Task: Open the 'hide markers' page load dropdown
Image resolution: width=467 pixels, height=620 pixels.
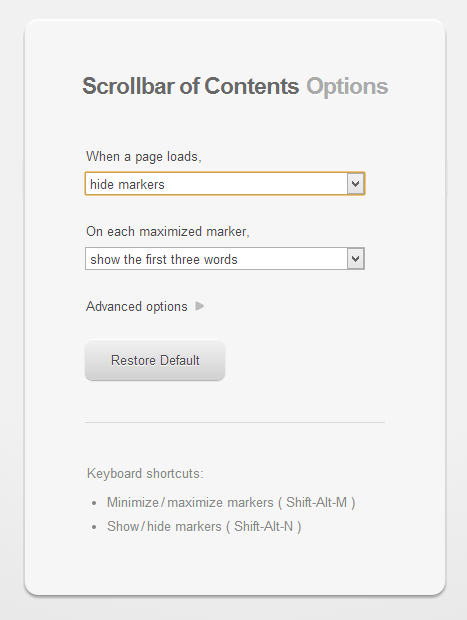Action: (x=225, y=184)
